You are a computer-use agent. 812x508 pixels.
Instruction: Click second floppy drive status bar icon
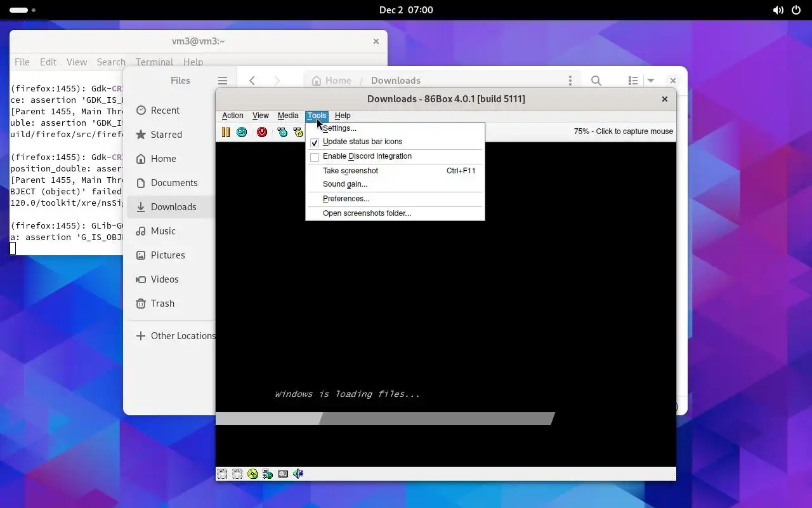(x=237, y=474)
